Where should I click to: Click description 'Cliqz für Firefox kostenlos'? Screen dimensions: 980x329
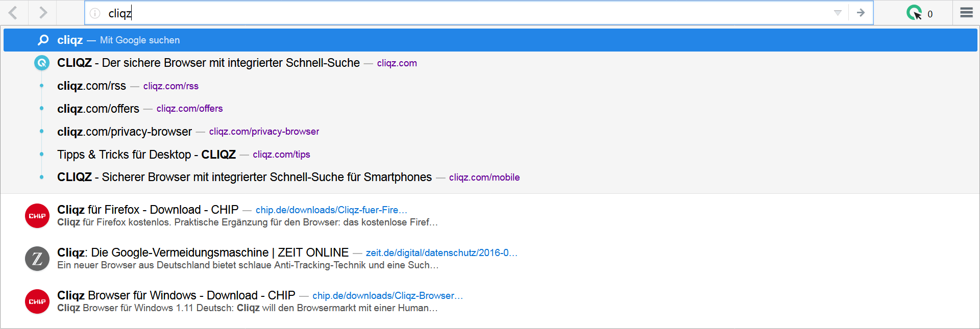(x=248, y=222)
